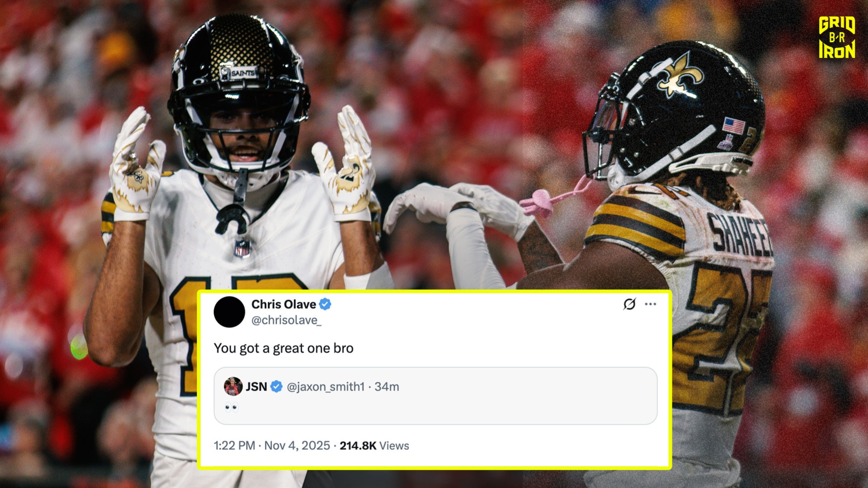The image size is (868, 488).
Task: Click the NFL shield on the jersey
Action: (x=242, y=249)
